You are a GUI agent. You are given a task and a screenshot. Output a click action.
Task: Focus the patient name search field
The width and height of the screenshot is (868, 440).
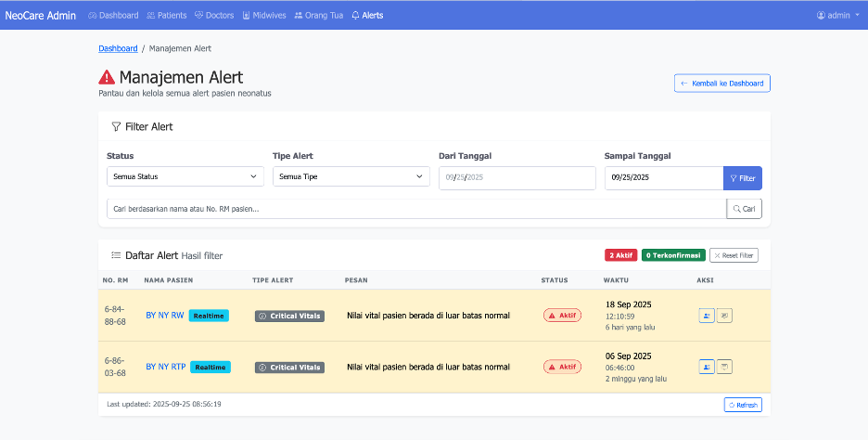coord(415,209)
